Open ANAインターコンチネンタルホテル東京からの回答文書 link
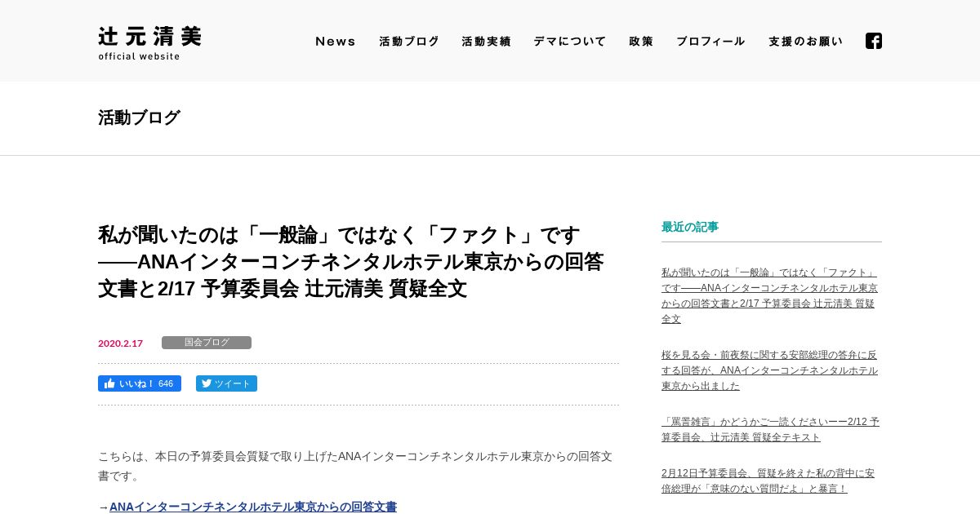Screen dimensions: 980x514 [x=253, y=507]
